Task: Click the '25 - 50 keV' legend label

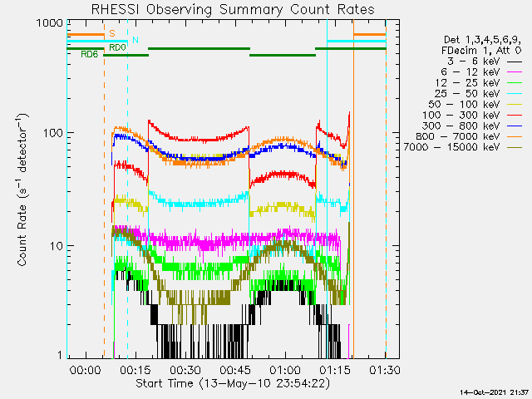Action: (x=467, y=94)
